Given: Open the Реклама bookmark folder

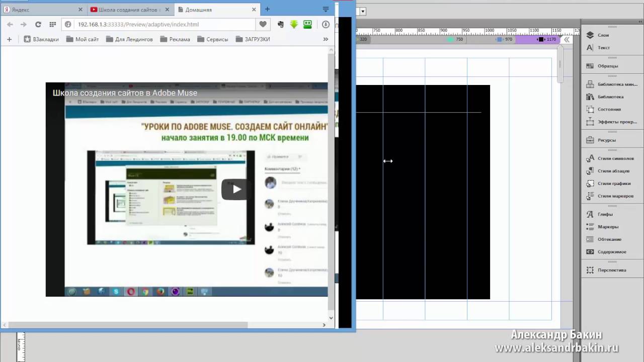Looking at the screenshot, I should pyautogui.click(x=175, y=39).
